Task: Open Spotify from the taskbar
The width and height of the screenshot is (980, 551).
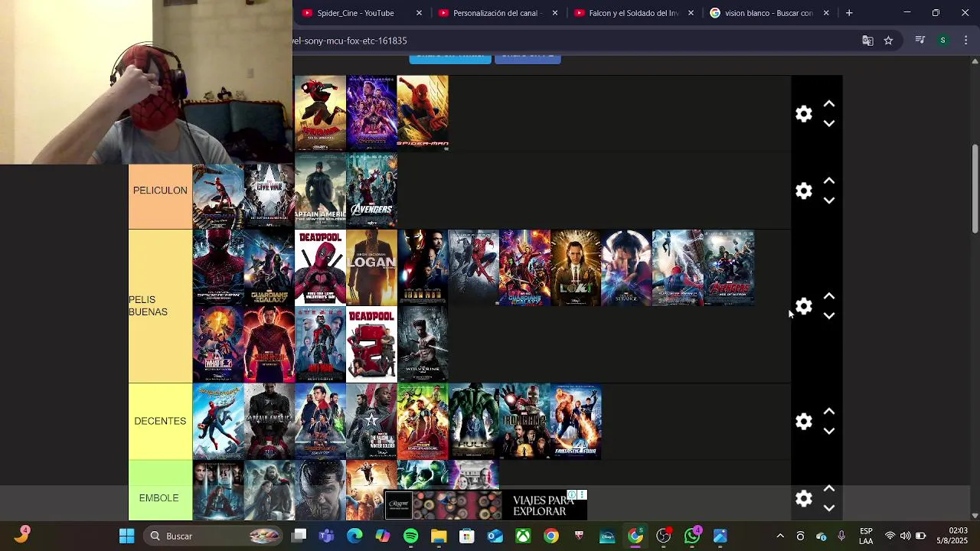Action: tap(410, 536)
